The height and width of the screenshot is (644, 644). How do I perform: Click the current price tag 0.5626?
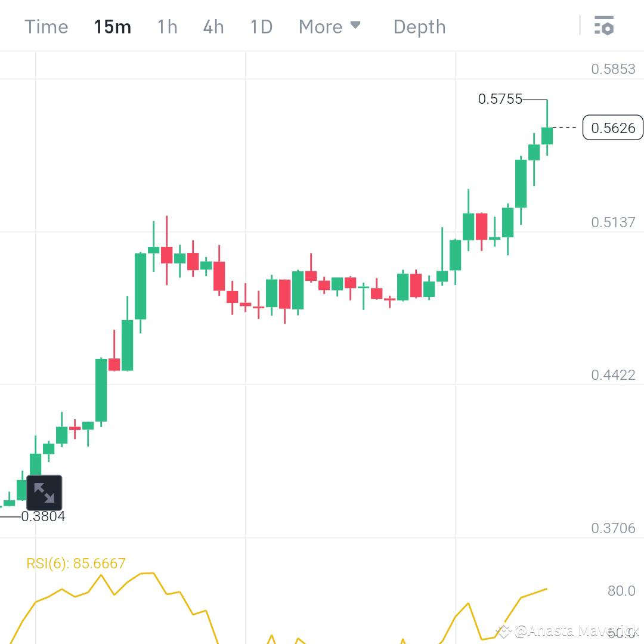[x=613, y=128]
